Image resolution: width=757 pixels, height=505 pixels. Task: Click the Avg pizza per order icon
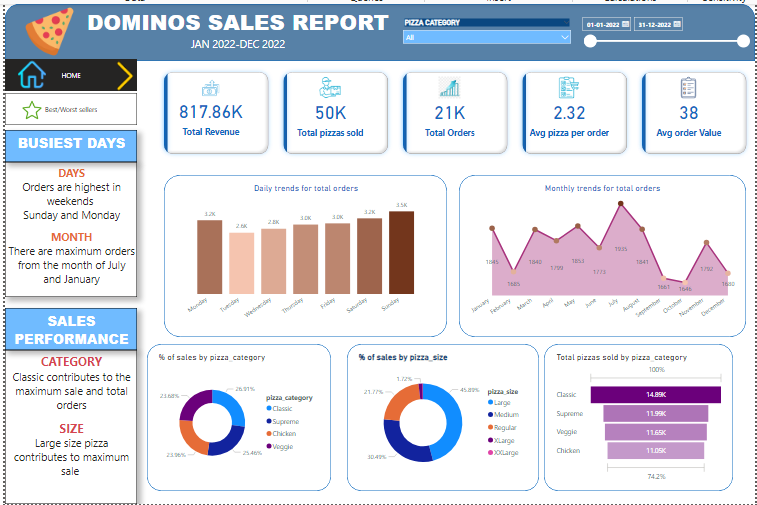(x=568, y=88)
